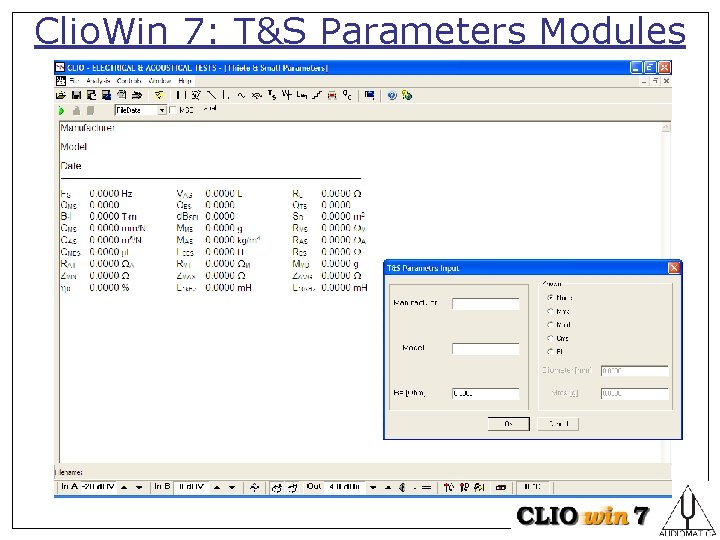
Task: Click the Cancel button in T&S dialog
Action: (558, 424)
